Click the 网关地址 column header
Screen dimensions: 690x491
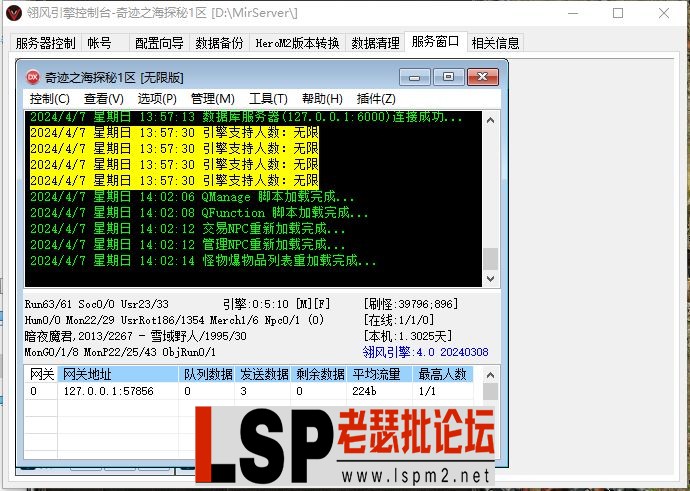(118, 374)
